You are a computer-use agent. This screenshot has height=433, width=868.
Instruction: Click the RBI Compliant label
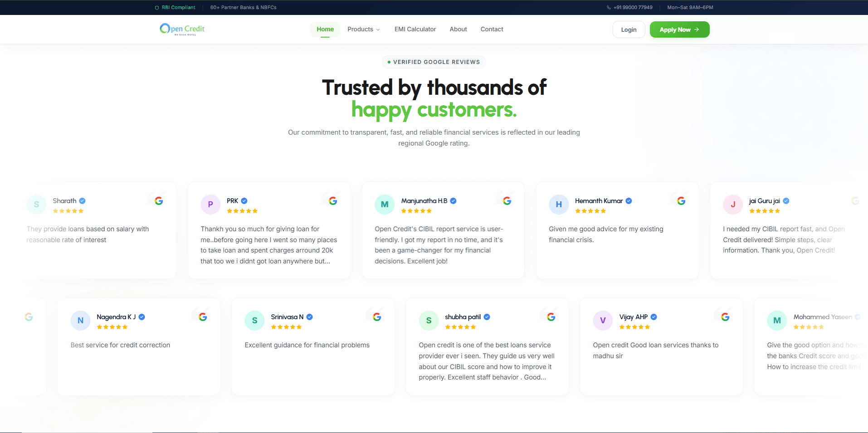point(178,8)
